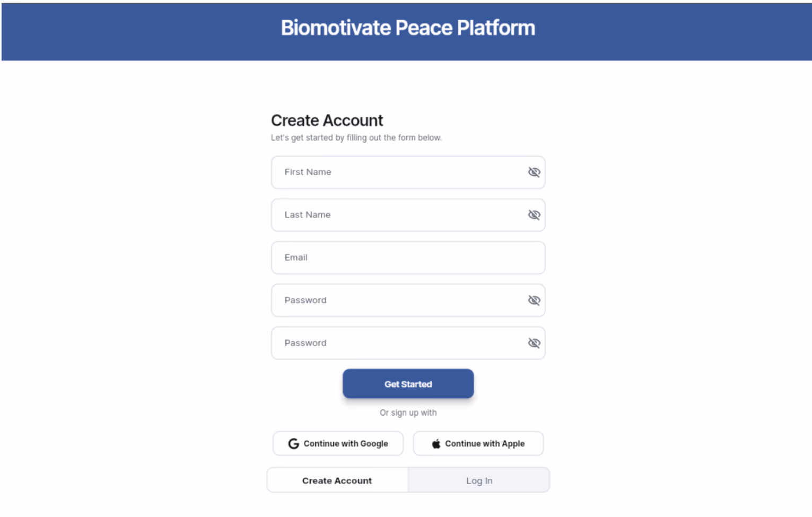This screenshot has height=517, width=812.
Task: Click the large Create Account form heading
Action: (x=327, y=120)
